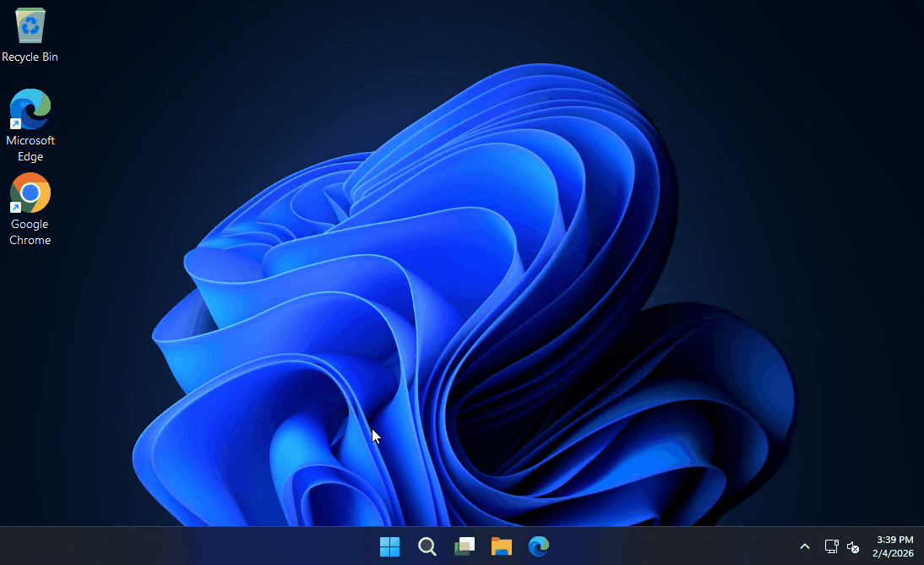Click the 3:39 PM clock time
This screenshot has width=924, height=565.
(x=894, y=540)
